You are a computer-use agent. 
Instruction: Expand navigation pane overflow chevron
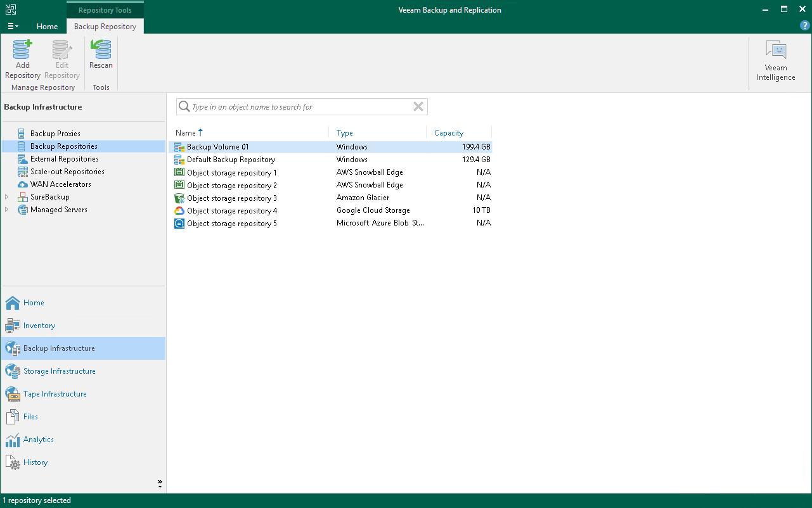tap(160, 484)
